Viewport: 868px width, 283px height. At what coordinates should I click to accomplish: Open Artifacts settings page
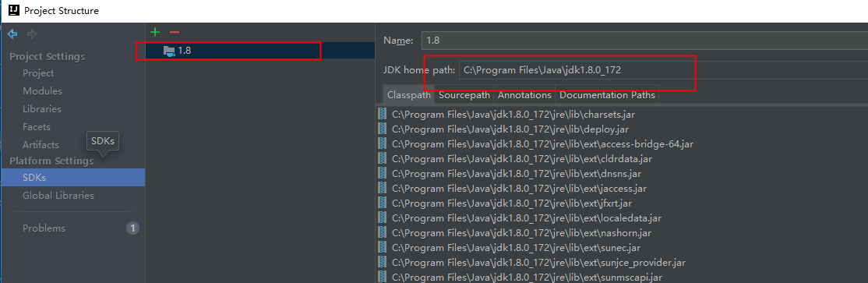[41, 144]
